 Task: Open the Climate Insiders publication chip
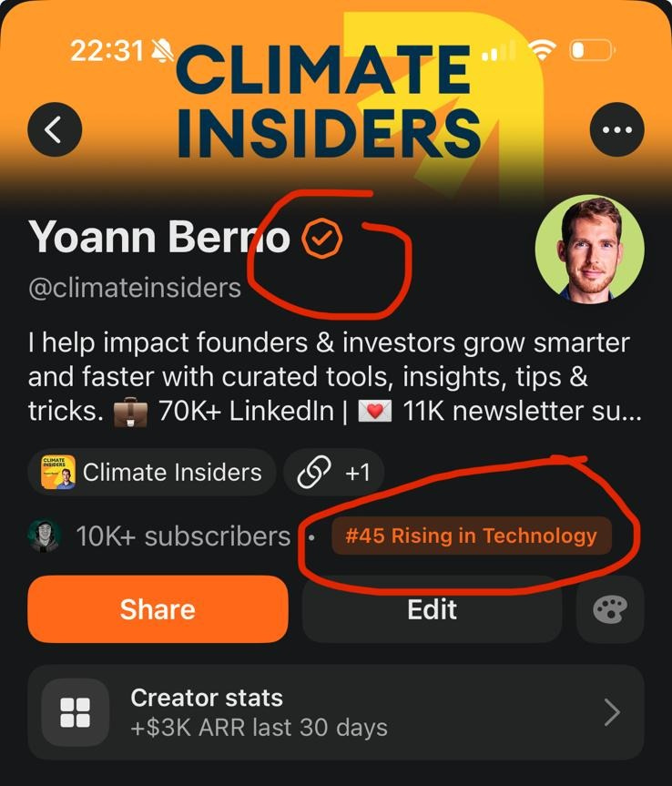(152, 472)
